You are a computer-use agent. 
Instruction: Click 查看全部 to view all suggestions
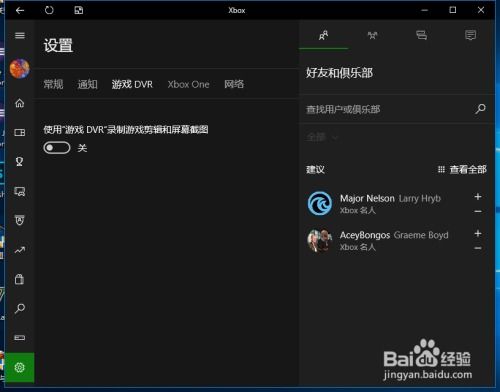pyautogui.click(x=462, y=169)
